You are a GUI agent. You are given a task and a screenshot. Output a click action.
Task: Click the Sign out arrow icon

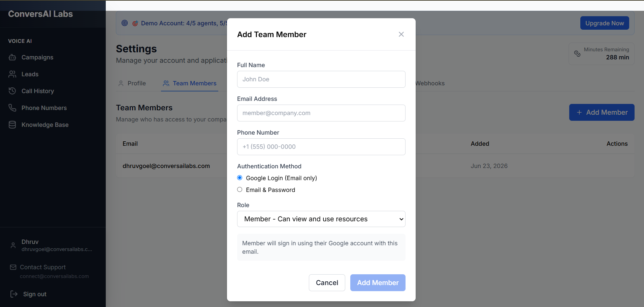click(14, 294)
